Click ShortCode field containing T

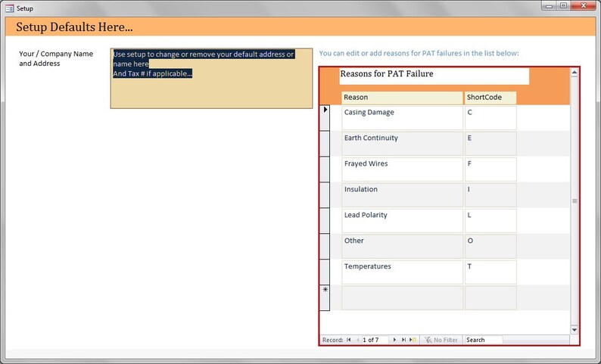click(x=490, y=272)
